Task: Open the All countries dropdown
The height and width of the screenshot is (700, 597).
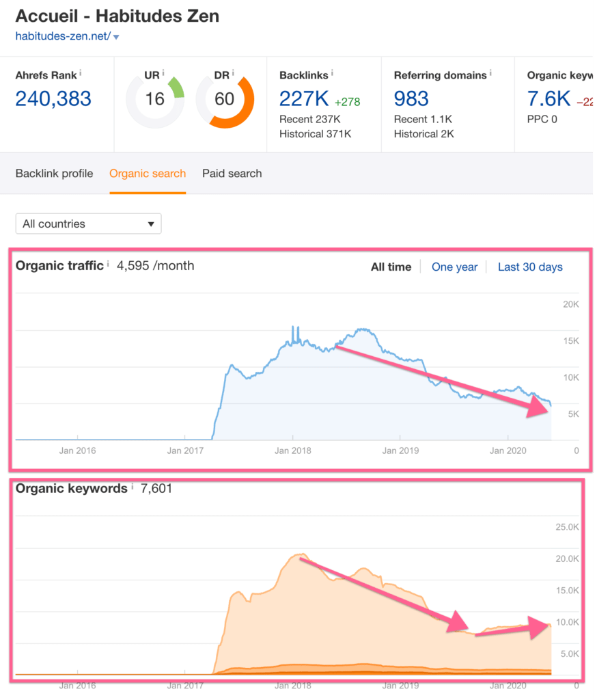Action: click(x=88, y=224)
